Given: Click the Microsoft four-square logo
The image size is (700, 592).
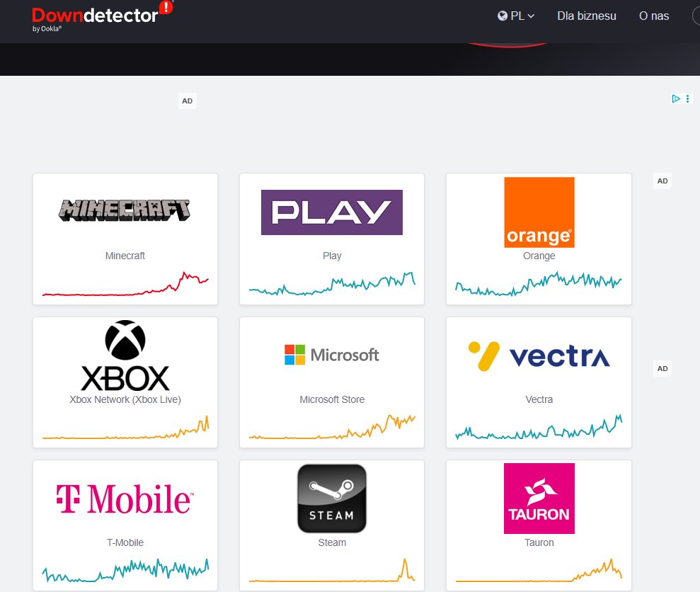Looking at the screenshot, I should pos(294,355).
